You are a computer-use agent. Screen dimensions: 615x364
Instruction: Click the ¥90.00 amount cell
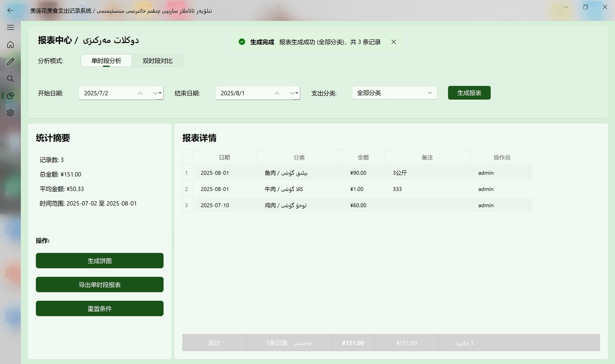[363, 173]
